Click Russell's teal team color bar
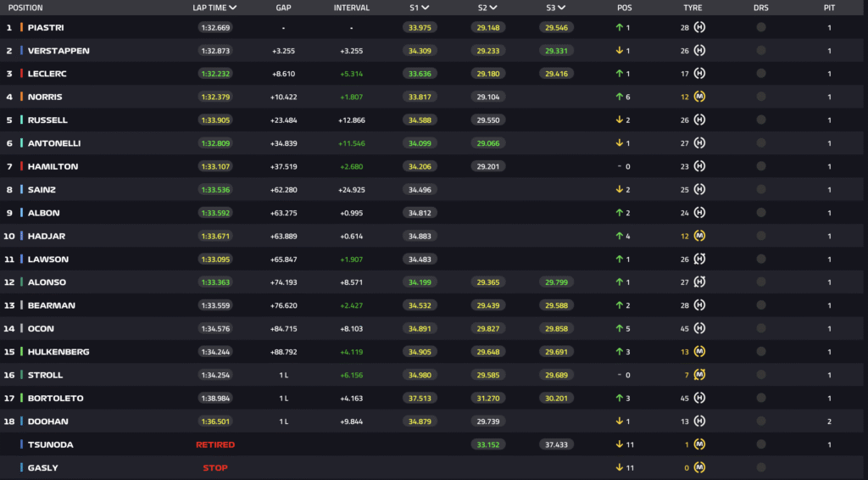This screenshot has width=868, height=480. (x=21, y=120)
